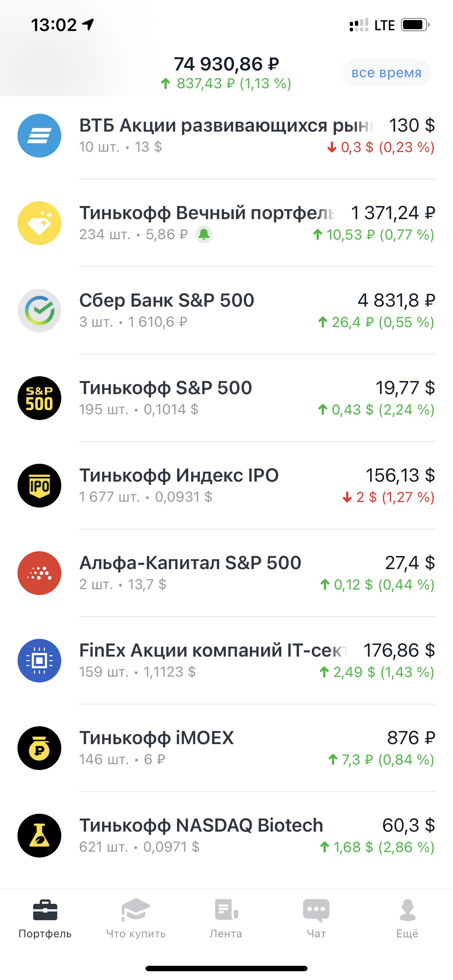Tap the VTB emerging markets fund icon
Viewport: 453px width, 980px height.
tap(39, 135)
